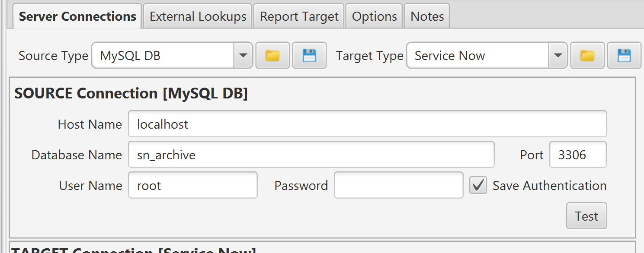The image size is (644, 253).
Task: Click the Source Type label
Action: pyautogui.click(x=53, y=56)
